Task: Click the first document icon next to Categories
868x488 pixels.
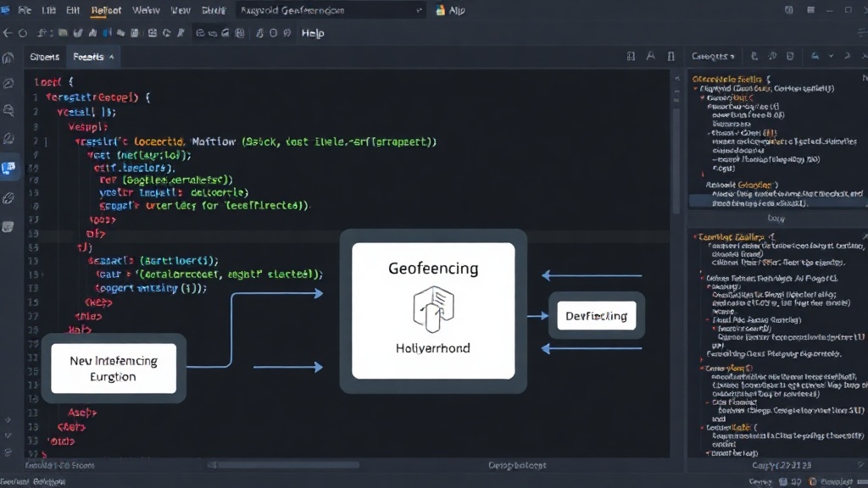Action: 754,56
